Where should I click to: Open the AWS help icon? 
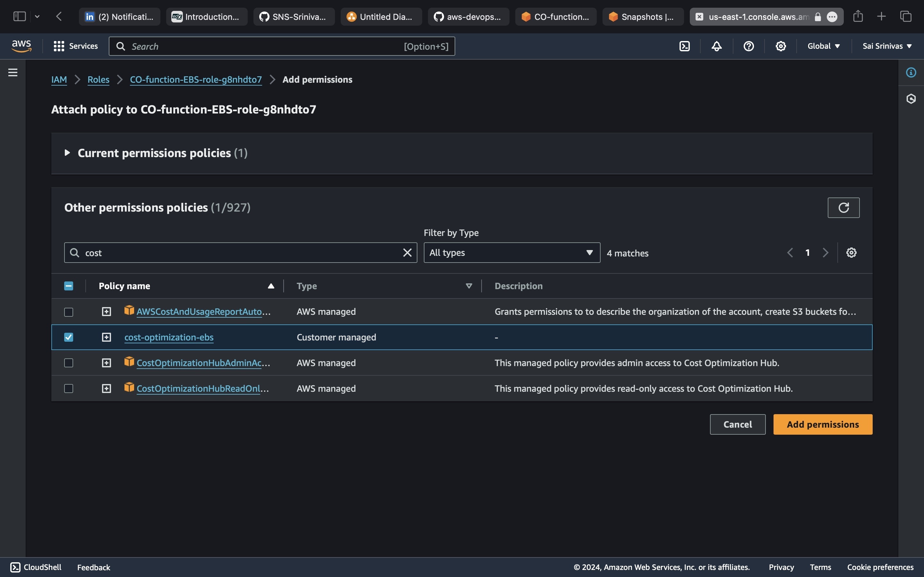click(749, 46)
